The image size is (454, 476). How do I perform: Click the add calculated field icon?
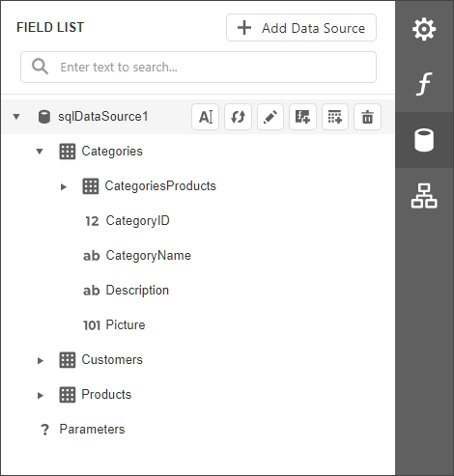click(x=302, y=117)
